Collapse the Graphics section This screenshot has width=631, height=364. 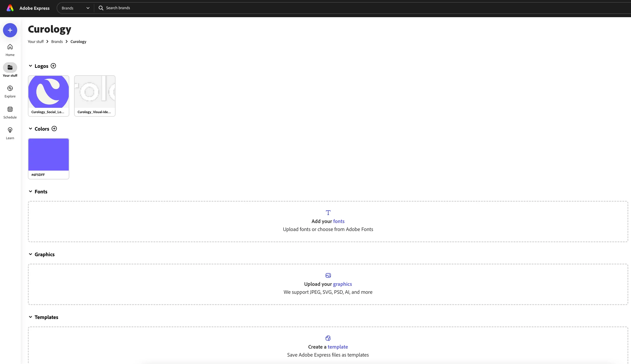click(31, 254)
